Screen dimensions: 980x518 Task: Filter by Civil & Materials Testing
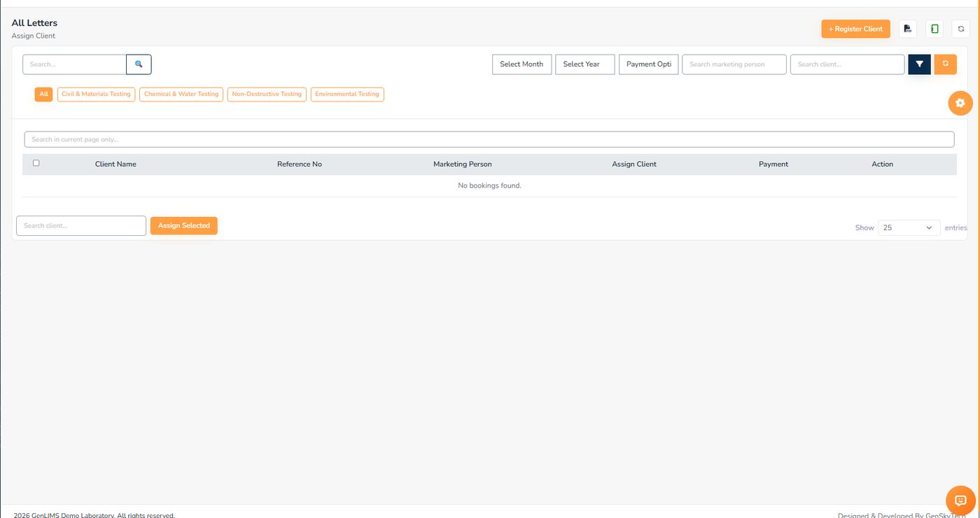[x=96, y=94]
